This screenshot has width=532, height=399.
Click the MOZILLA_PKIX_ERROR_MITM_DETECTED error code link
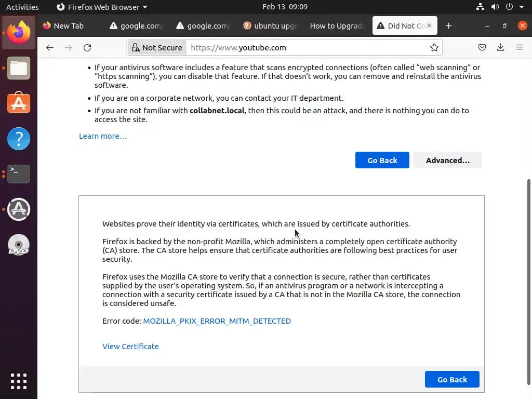point(217,321)
